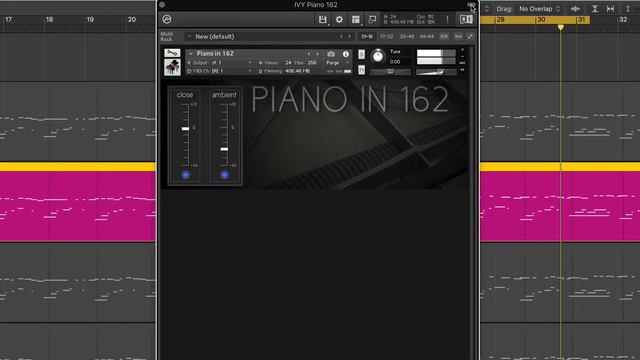Adjust the close mic volume fader
Viewport: 640px width, 360px height.
pos(185,129)
